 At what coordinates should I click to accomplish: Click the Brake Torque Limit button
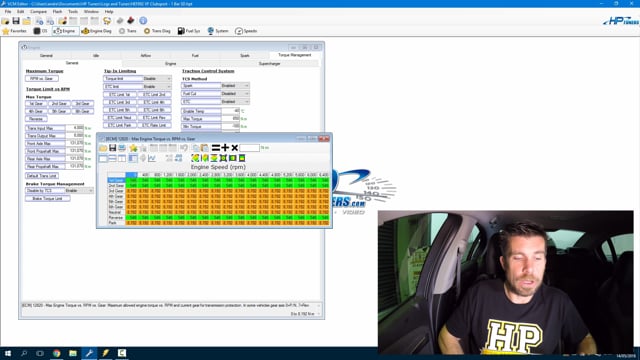point(47,198)
